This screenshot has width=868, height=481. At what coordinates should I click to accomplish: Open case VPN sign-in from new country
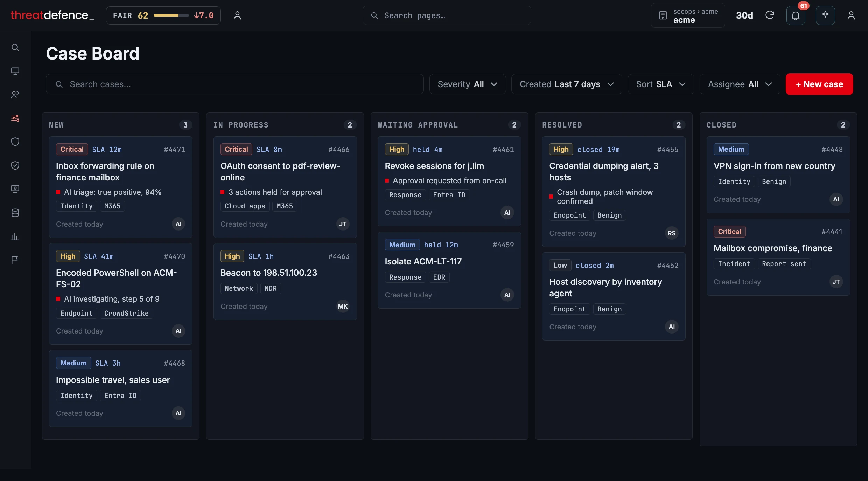coord(778,175)
